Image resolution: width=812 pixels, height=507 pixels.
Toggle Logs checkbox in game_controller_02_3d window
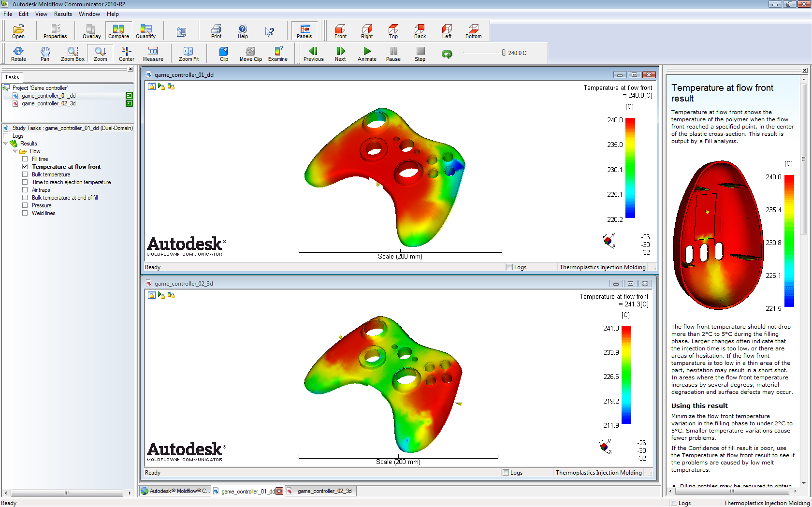(506, 473)
